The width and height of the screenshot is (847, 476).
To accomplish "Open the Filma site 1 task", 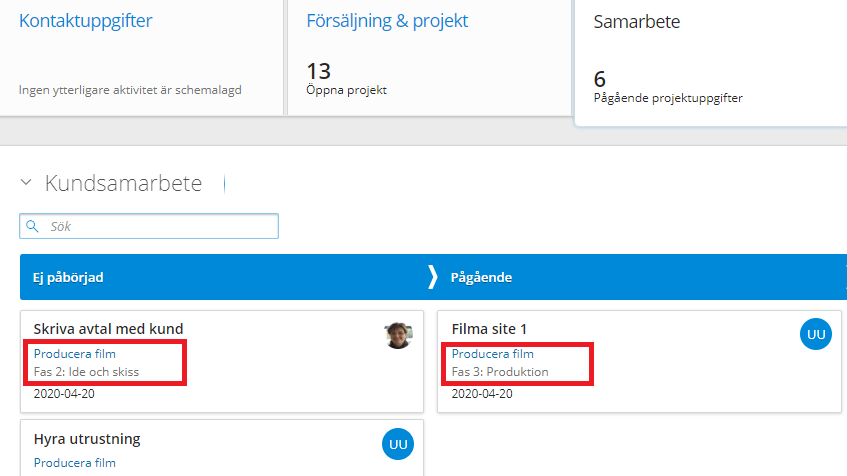I will click(x=489, y=329).
